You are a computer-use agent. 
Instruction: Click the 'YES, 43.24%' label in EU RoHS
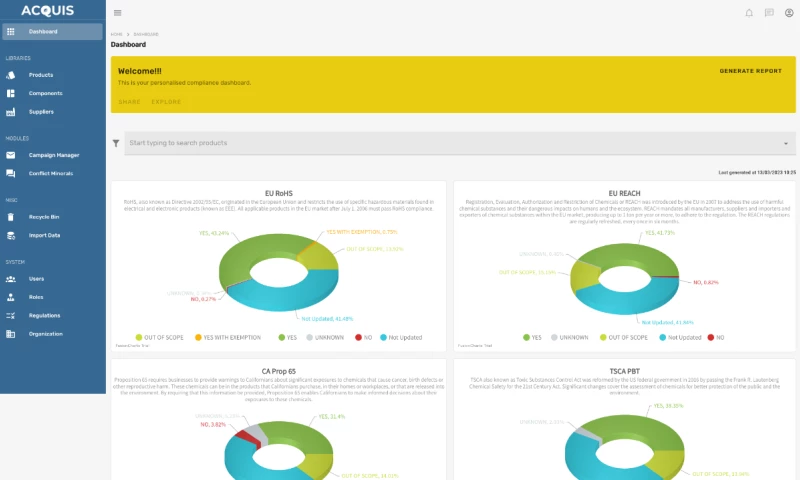(214, 233)
